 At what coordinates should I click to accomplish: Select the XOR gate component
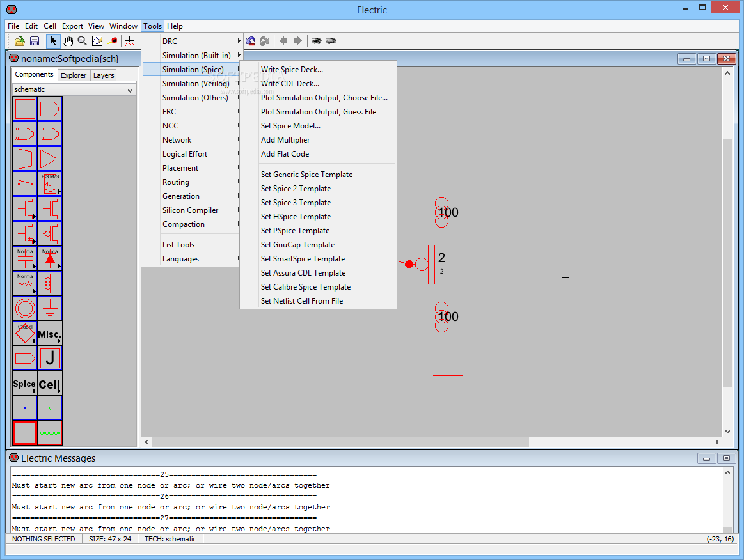click(25, 134)
